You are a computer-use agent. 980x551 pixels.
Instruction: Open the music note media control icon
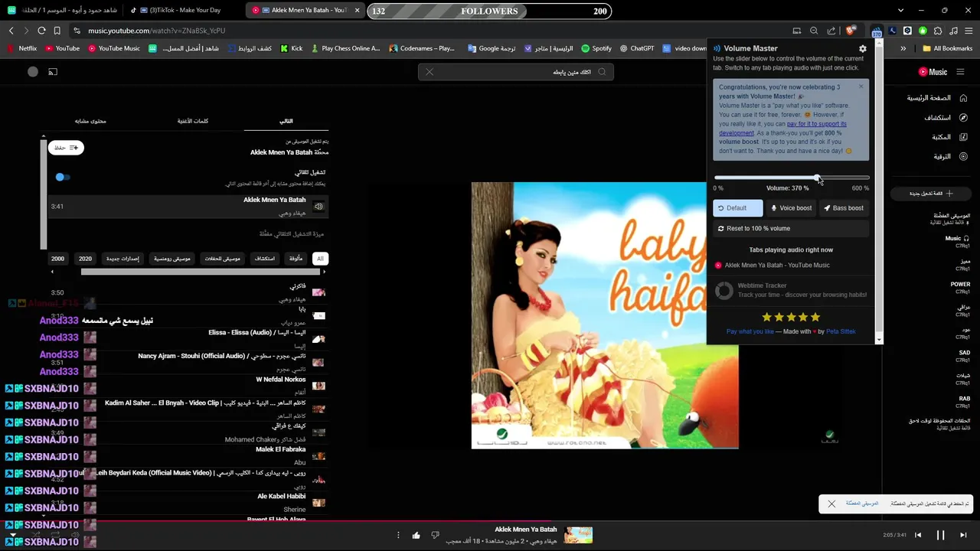click(953, 31)
